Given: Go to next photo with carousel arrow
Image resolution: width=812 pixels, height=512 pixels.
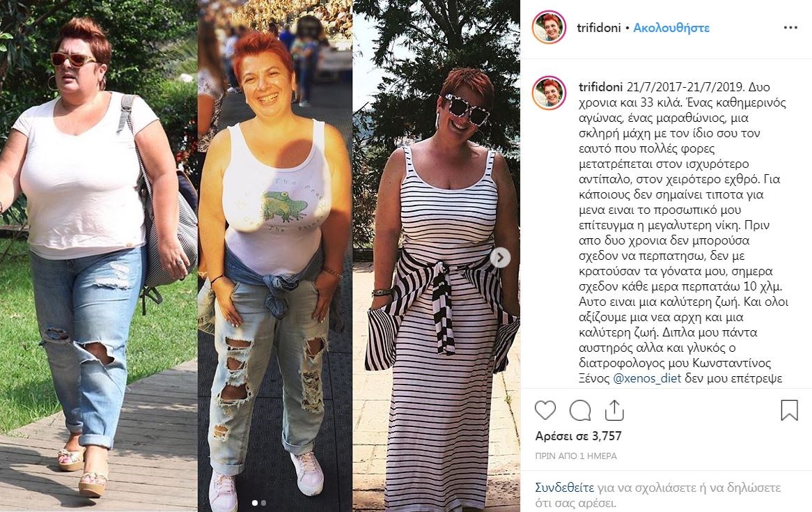Looking at the screenshot, I should point(500,258).
